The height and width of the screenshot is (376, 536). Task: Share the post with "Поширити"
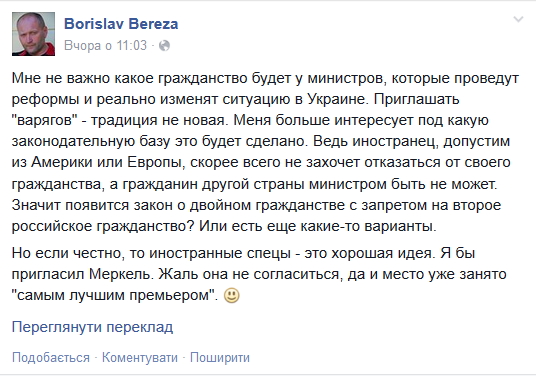pos(220,358)
